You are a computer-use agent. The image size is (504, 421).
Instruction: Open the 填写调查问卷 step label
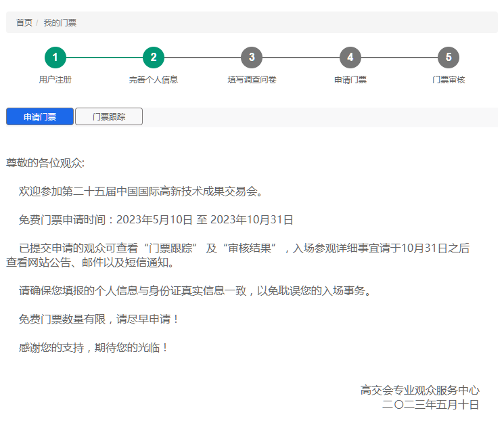252,80
